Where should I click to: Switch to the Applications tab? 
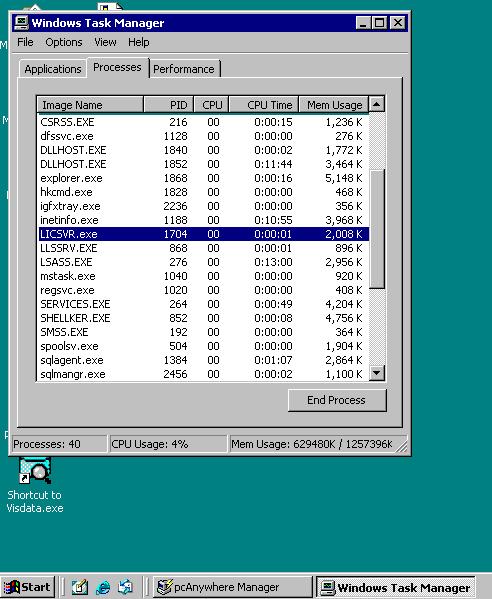click(53, 69)
